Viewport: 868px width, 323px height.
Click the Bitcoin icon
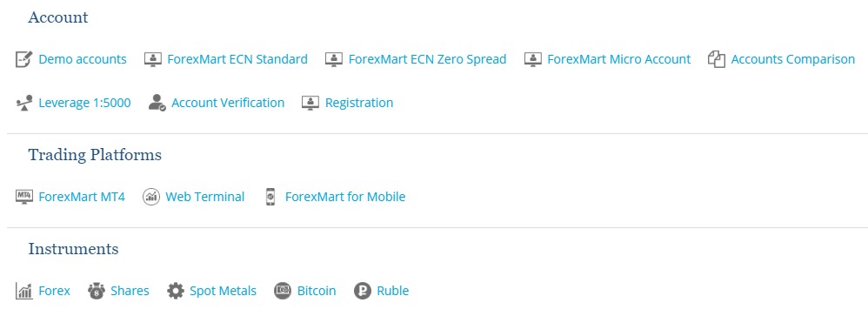pos(283,291)
